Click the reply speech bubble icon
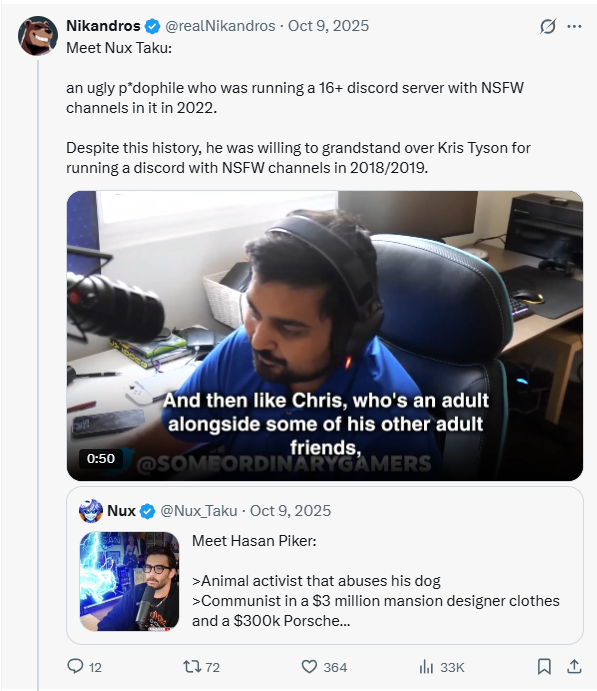 coord(75,666)
